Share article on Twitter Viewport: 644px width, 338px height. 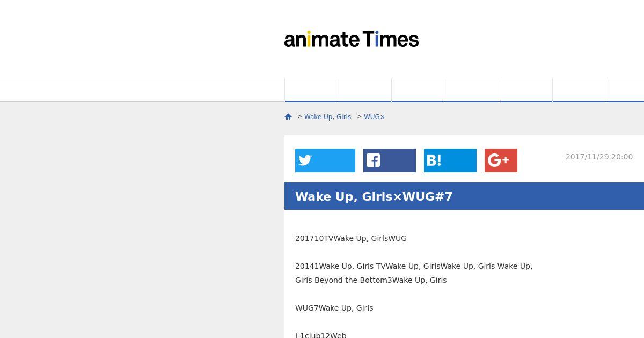coord(325,160)
